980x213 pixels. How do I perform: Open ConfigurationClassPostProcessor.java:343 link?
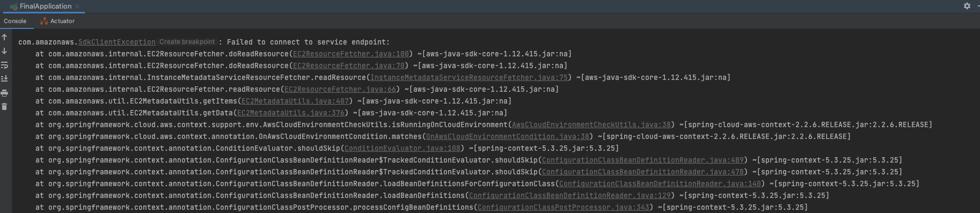564,208
